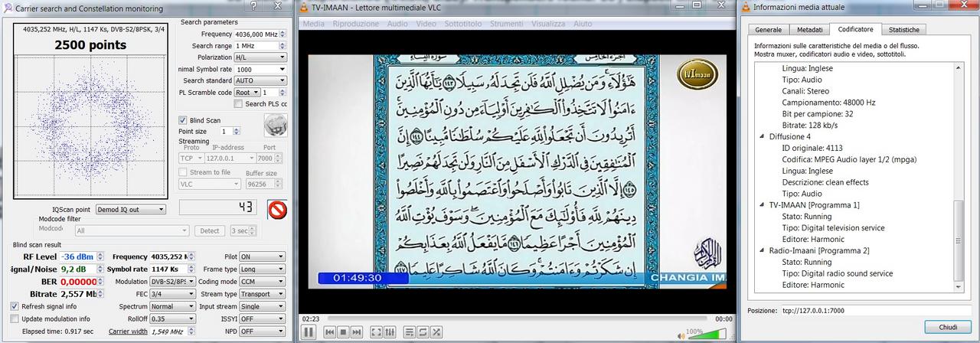Click Carrier search window title icon
This screenshot has height=343, width=980.
pos(8,8)
